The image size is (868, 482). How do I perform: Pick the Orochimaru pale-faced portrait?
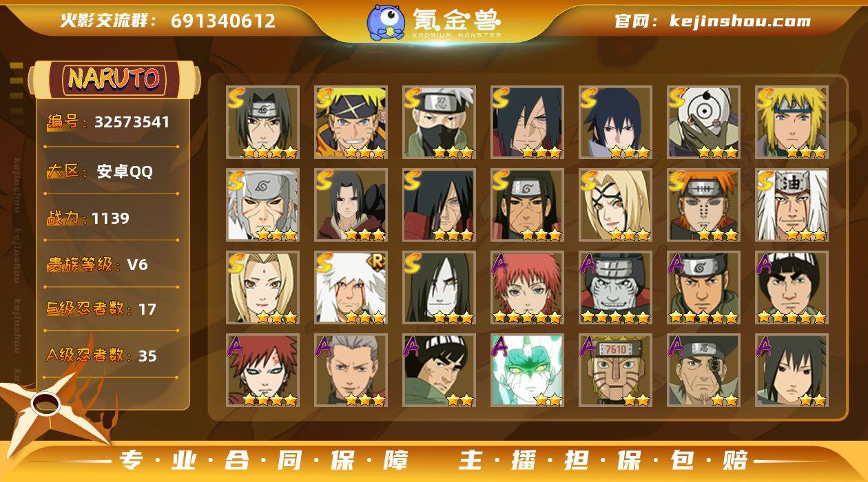click(x=439, y=287)
